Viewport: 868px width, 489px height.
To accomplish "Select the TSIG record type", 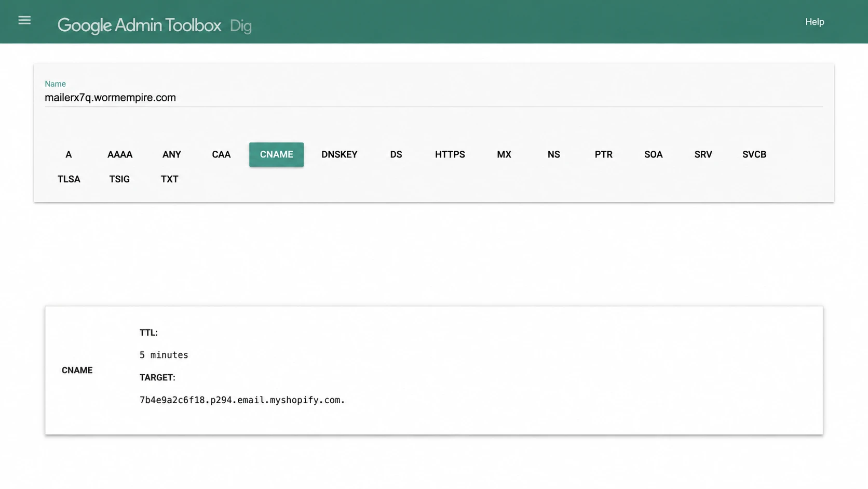I will (119, 179).
